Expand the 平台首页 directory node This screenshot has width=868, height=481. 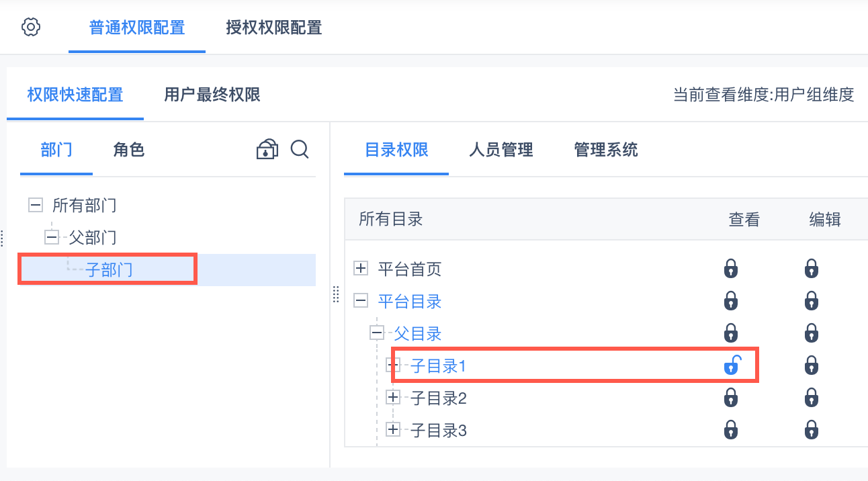tap(361, 269)
